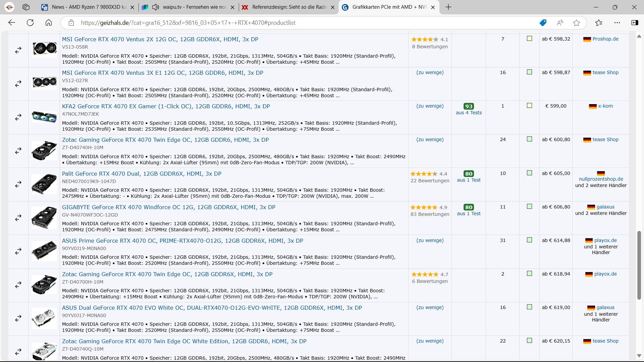Toggle the checkbox in GIGABYTE Windforce row
644x362 pixels.
click(529, 207)
